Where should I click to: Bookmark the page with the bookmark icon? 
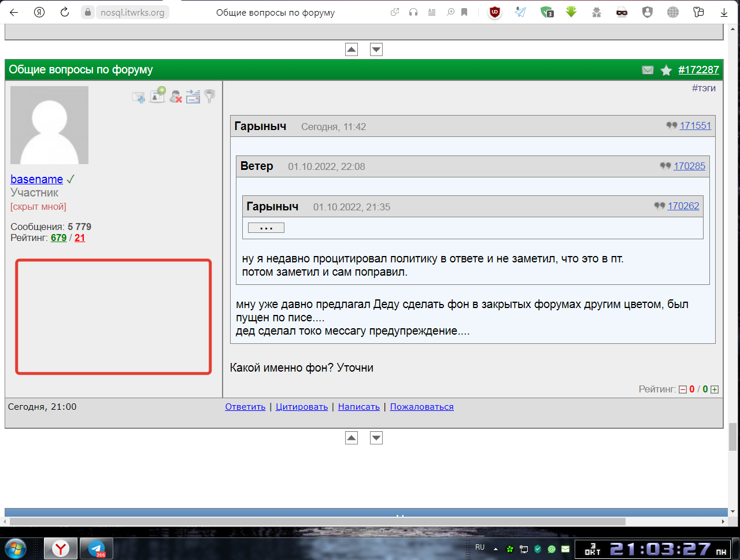(464, 12)
